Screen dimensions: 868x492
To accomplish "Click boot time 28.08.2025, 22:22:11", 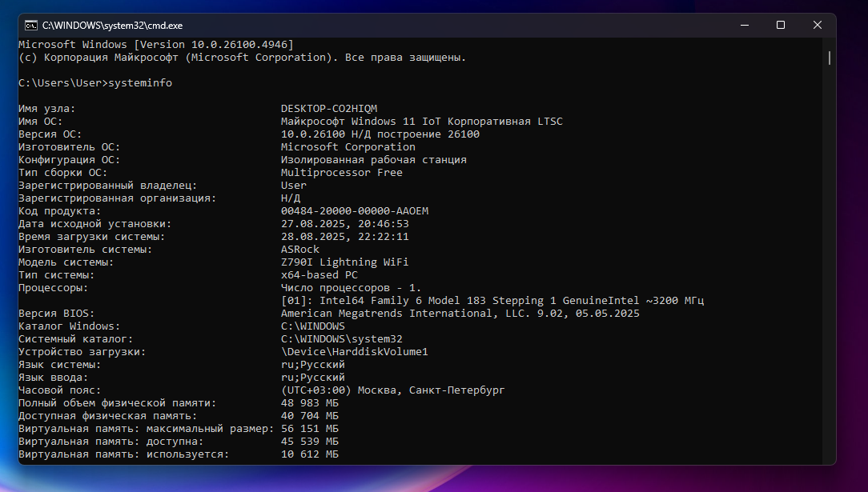I will (345, 237).
